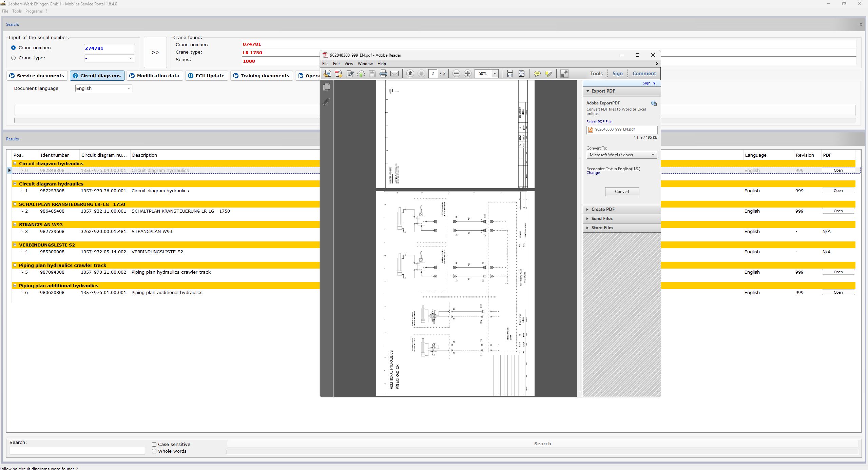Click the Convert button in Export PDF
Image resolution: width=868 pixels, height=470 pixels.
(622, 192)
